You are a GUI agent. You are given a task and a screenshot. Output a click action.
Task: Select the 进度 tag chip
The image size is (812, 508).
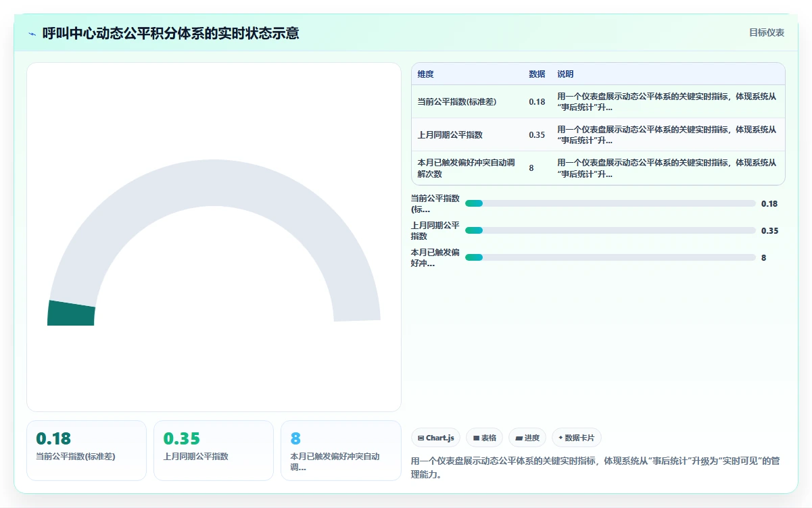tap(527, 438)
